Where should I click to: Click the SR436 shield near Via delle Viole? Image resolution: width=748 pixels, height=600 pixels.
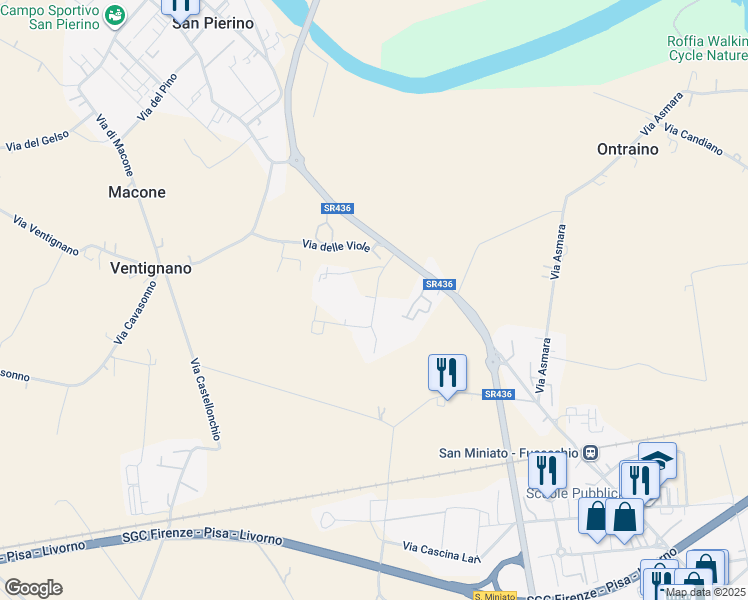pos(337,208)
